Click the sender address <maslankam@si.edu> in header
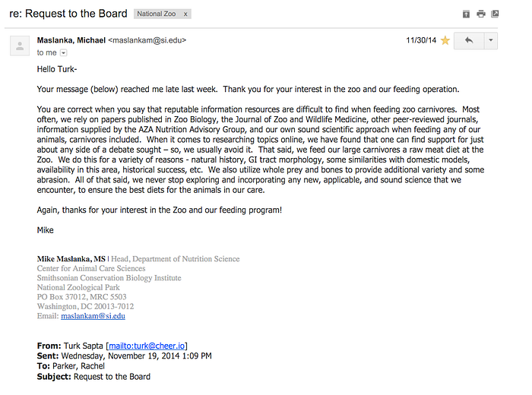Screen dimensions: 532x395 (x=147, y=40)
